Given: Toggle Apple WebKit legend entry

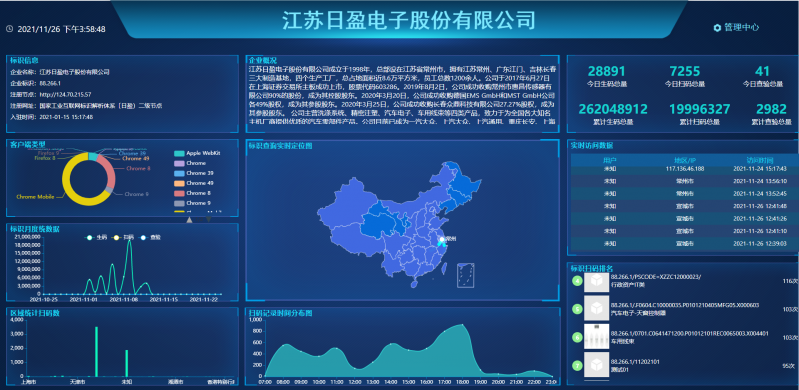Looking at the screenshot, I should click(197, 153).
